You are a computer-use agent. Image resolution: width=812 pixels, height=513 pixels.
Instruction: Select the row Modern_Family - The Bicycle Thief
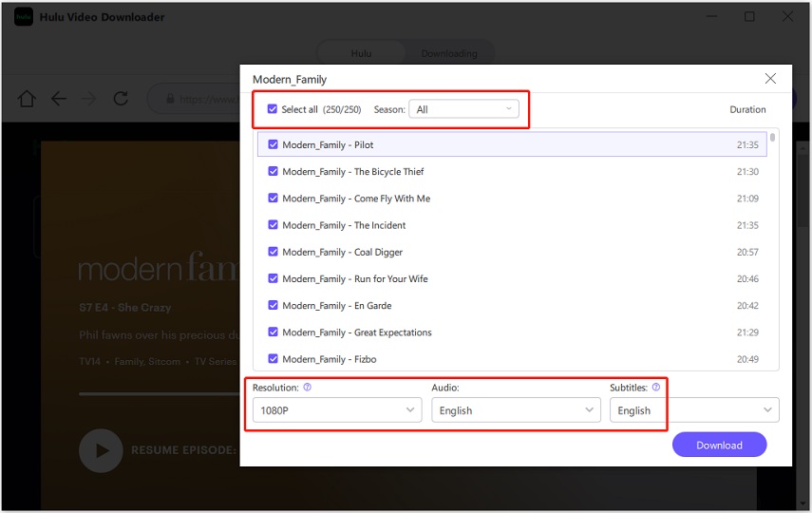coord(512,172)
